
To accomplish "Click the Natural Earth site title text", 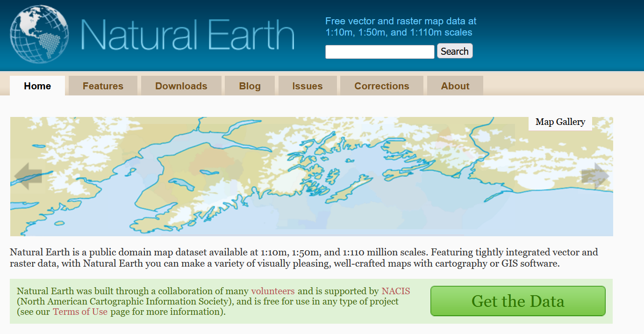I will click(187, 35).
